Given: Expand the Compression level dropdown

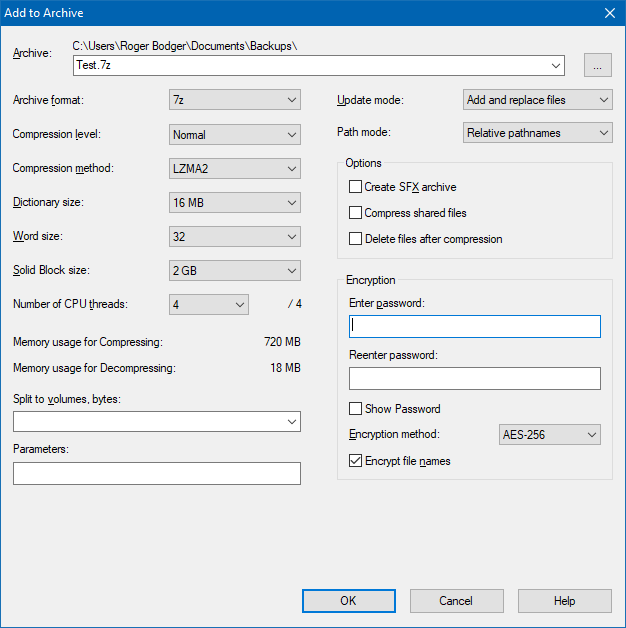Looking at the screenshot, I should coord(235,134).
